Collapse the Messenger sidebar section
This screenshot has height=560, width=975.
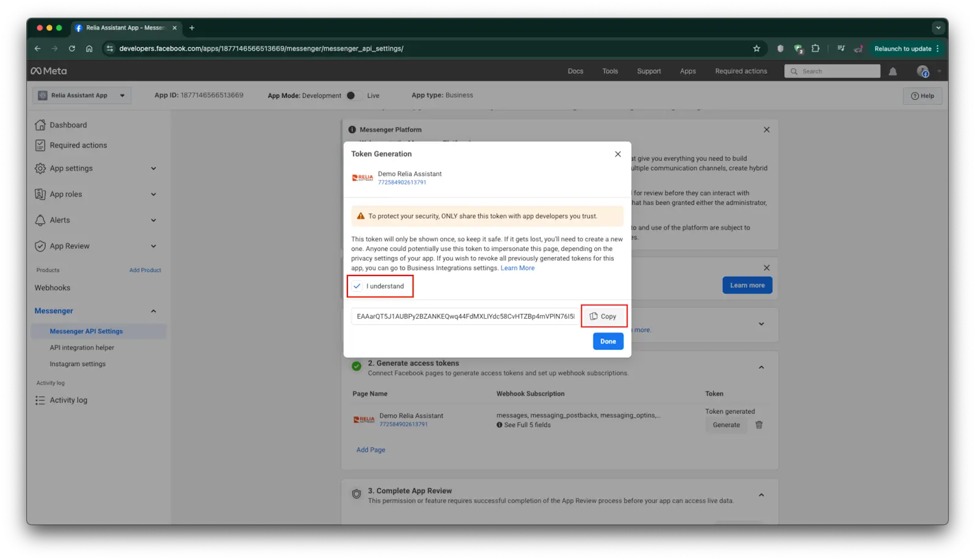click(153, 311)
